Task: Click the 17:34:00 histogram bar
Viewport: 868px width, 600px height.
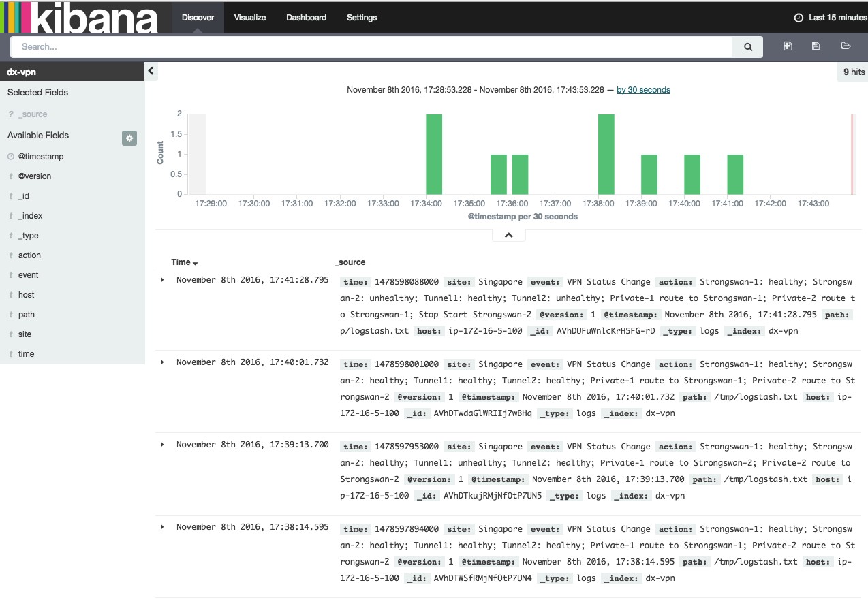Action: click(x=434, y=155)
